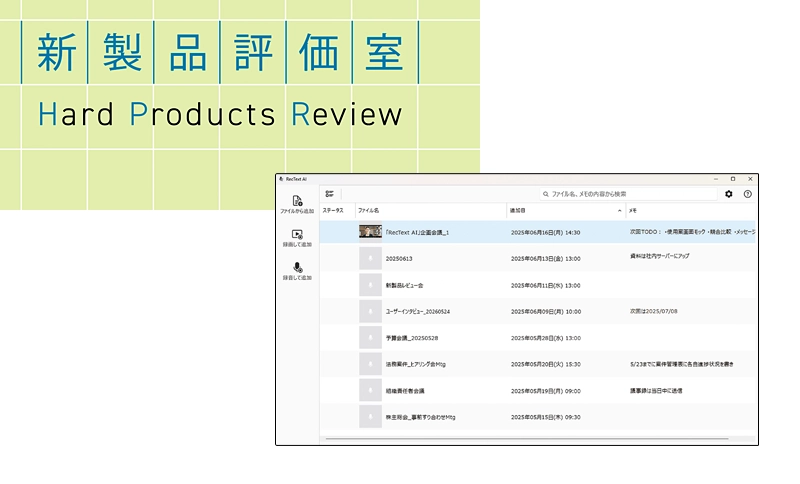Select file name 「RecText AI」企画会議_1
800x484 pixels.
pos(417,233)
